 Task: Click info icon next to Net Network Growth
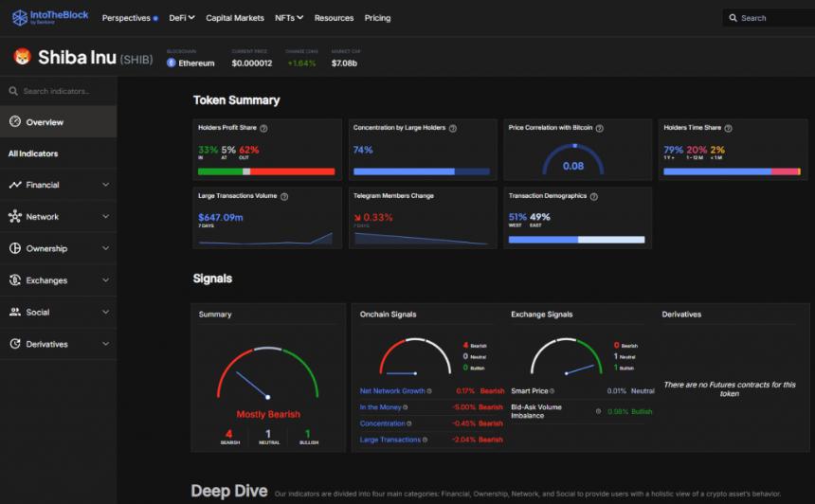point(429,391)
